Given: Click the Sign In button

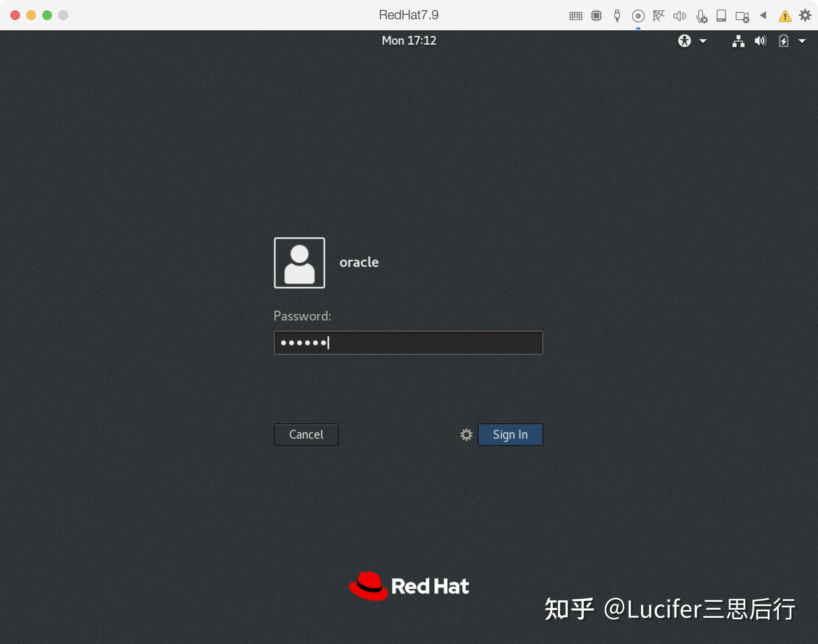Looking at the screenshot, I should click(510, 434).
